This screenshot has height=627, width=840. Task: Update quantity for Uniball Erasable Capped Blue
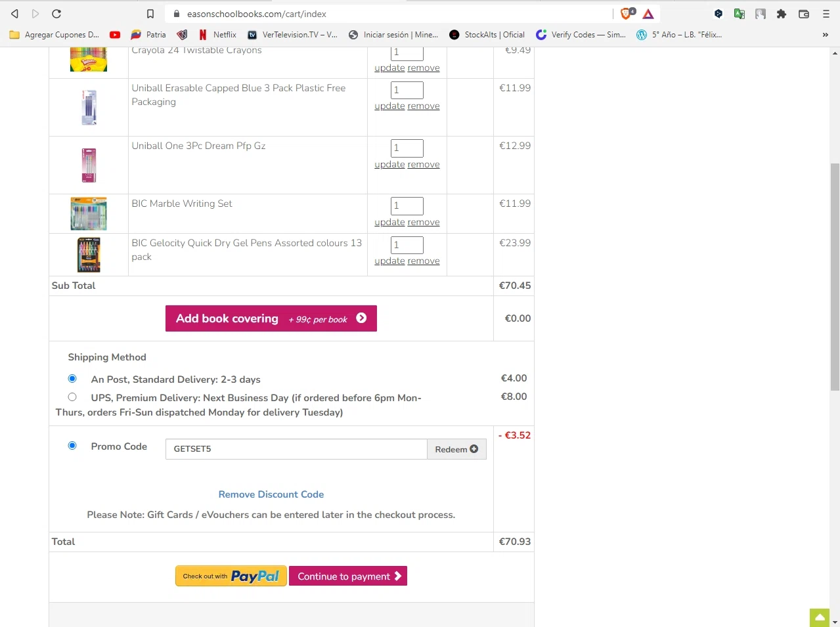tap(389, 106)
